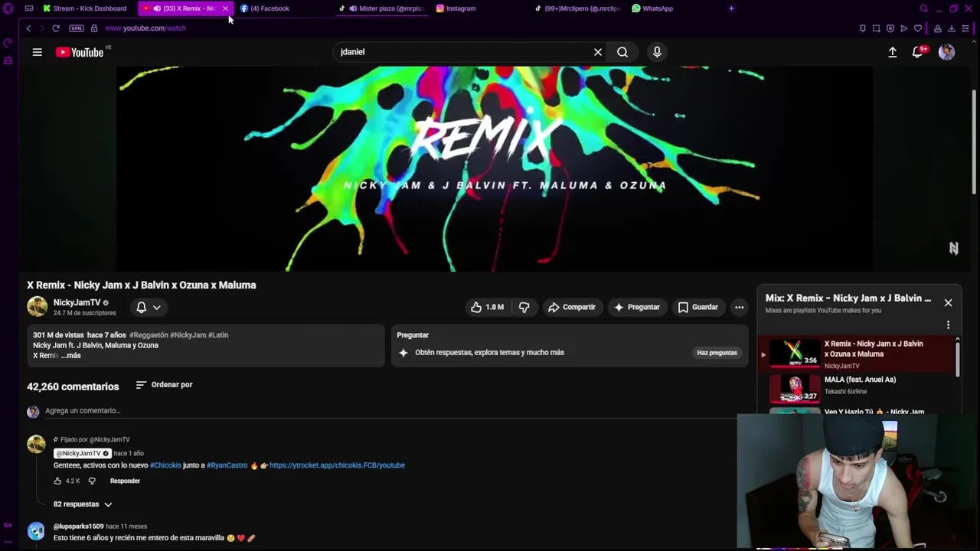Open the player/flow arrow icon in toolbar
This screenshot has height=551, width=980.
[x=904, y=28]
